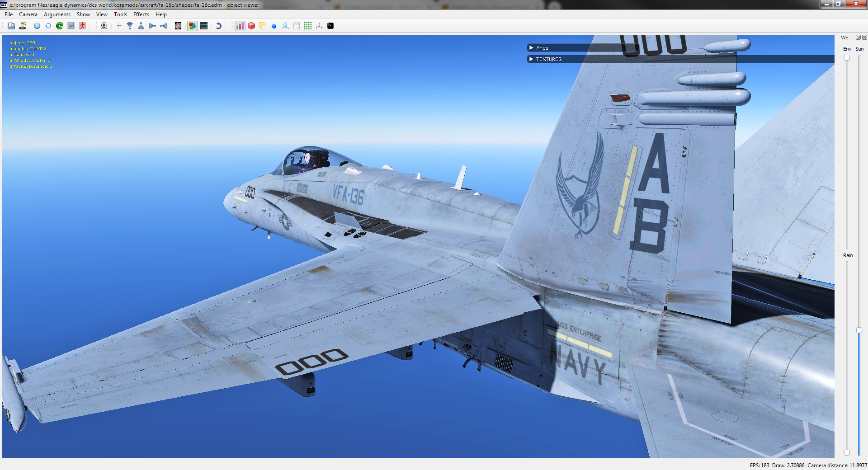Click the red solid cube icon
Viewport: 868px width, 470px height.
251,26
